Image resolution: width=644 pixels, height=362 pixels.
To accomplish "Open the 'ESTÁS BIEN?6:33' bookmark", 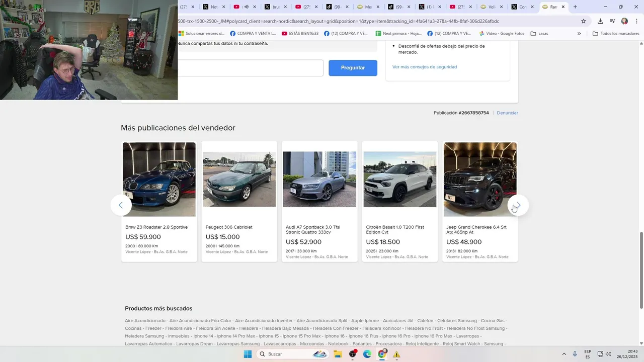I will (x=300, y=34).
